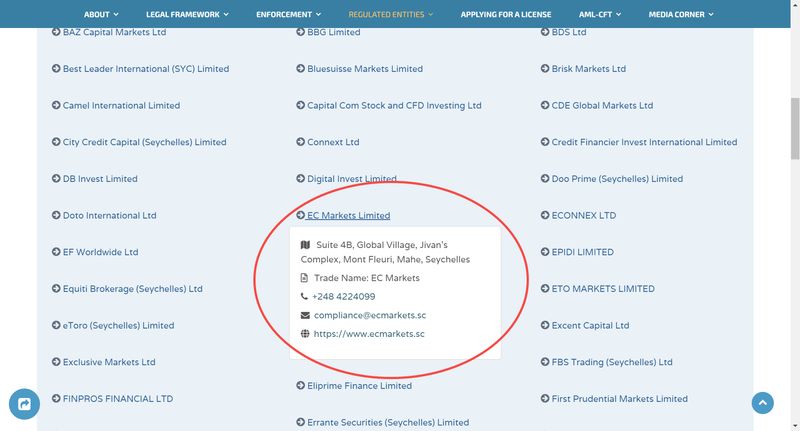800x431 pixels.
Task: Open First Prudential Markets Limited details
Action: 619,398
